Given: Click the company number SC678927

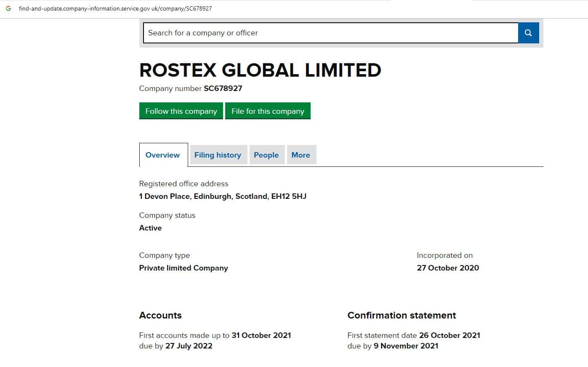Looking at the screenshot, I should click(x=223, y=88).
